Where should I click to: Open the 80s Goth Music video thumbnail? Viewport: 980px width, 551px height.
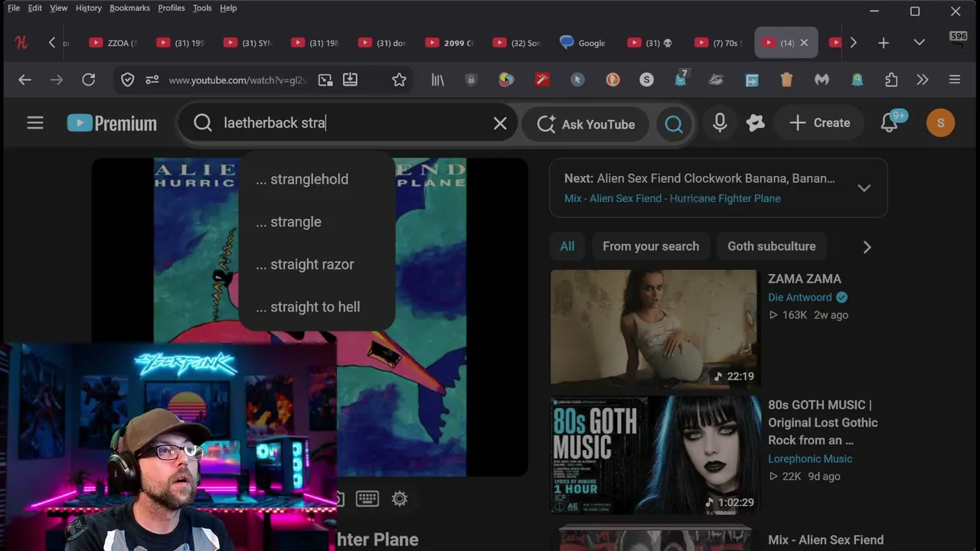[x=655, y=455]
